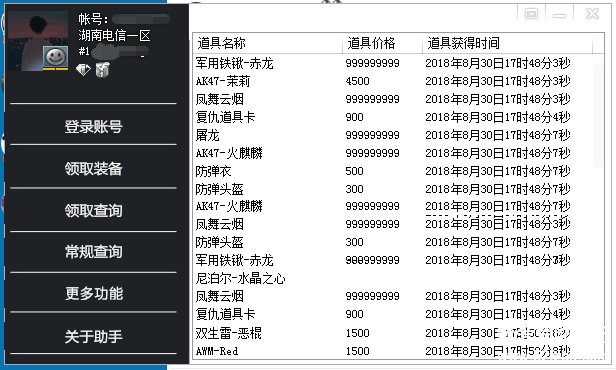
Task: Select the 尼泊尔-水晶之心 row
Action: (x=393, y=278)
